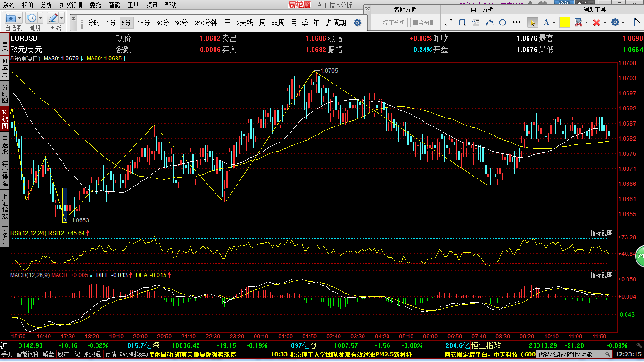The height and width of the screenshot is (362, 644).
Task: Expand the gear settings dropdown arrow
Action: pyautogui.click(x=623, y=22)
